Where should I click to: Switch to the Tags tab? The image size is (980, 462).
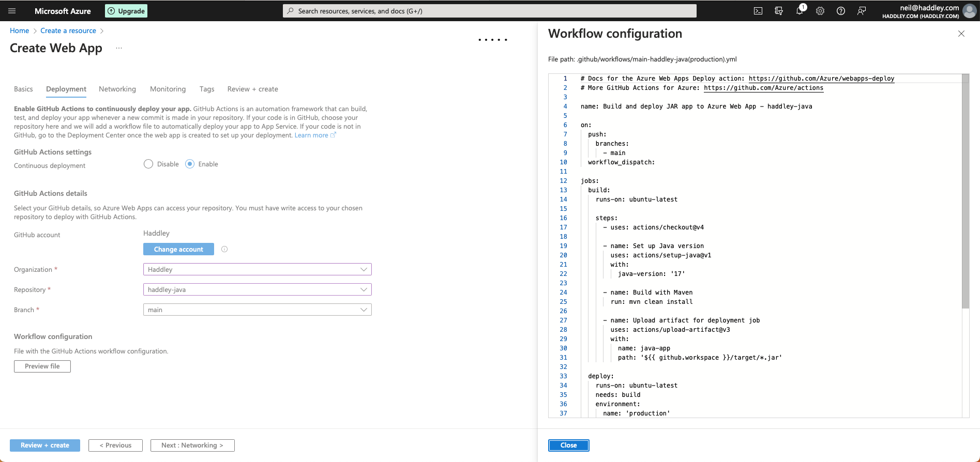pos(207,89)
